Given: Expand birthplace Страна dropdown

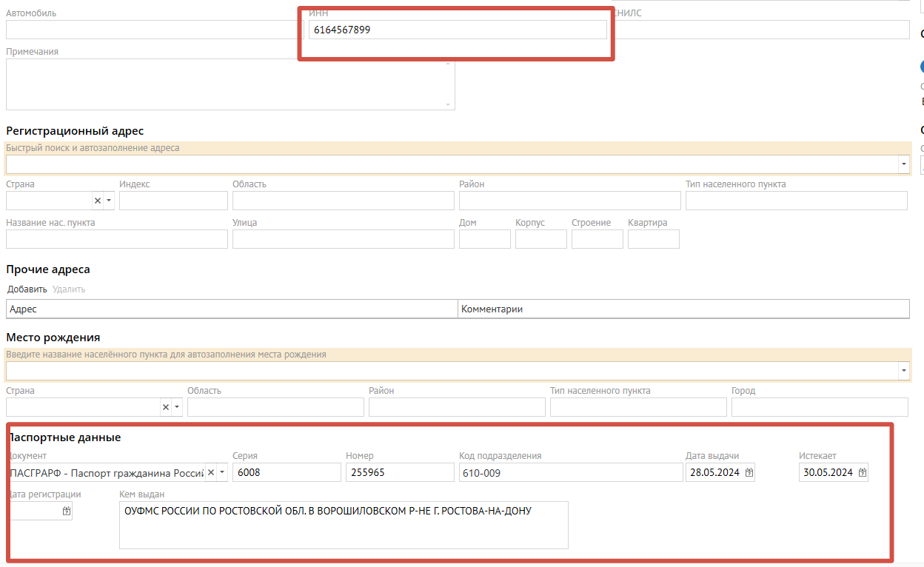Looking at the screenshot, I should pyautogui.click(x=177, y=407).
